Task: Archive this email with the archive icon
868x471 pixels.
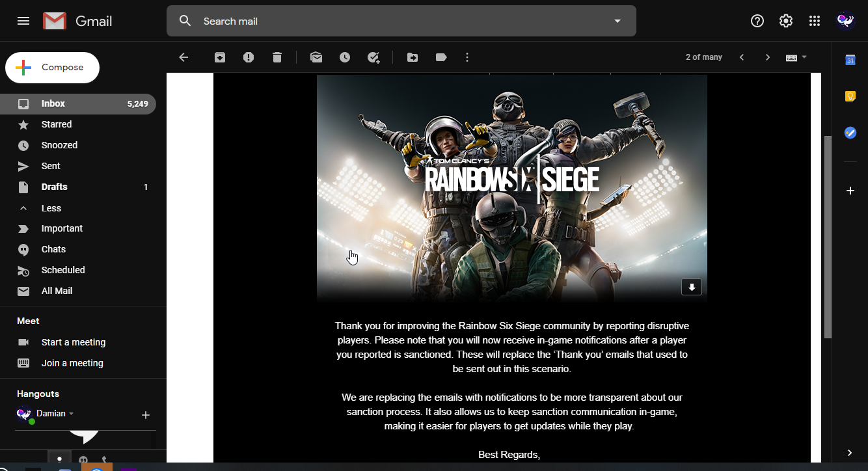Action: (220, 57)
